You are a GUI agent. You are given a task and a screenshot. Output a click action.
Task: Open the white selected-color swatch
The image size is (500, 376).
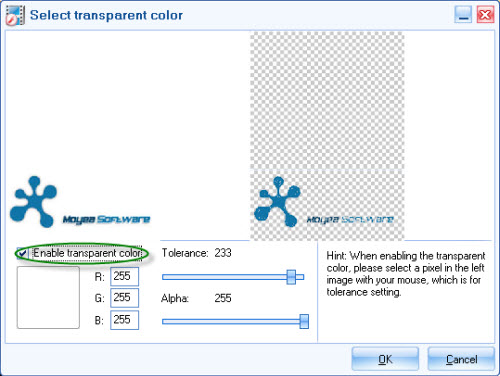(x=48, y=297)
